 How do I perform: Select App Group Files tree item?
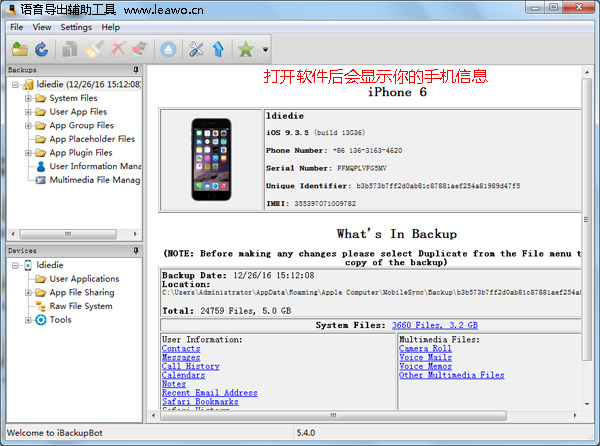click(x=82, y=125)
